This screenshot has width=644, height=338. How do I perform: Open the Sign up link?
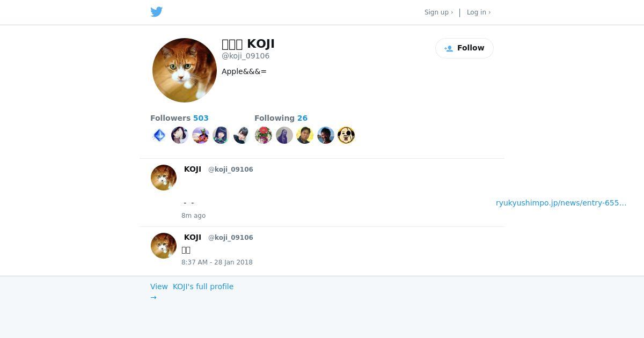click(x=438, y=12)
